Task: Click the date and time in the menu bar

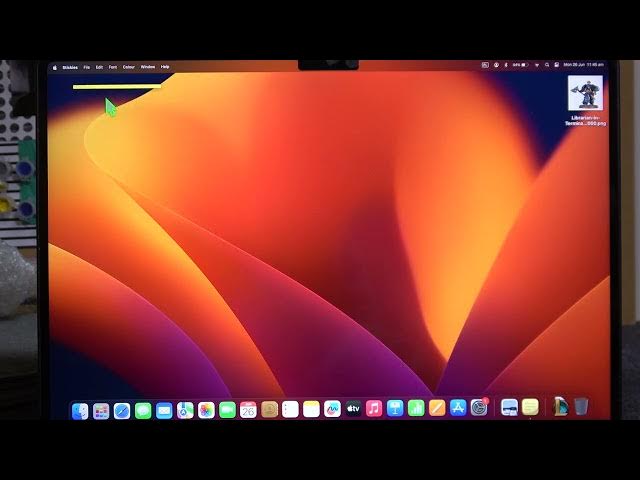Action: tap(584, 64)
